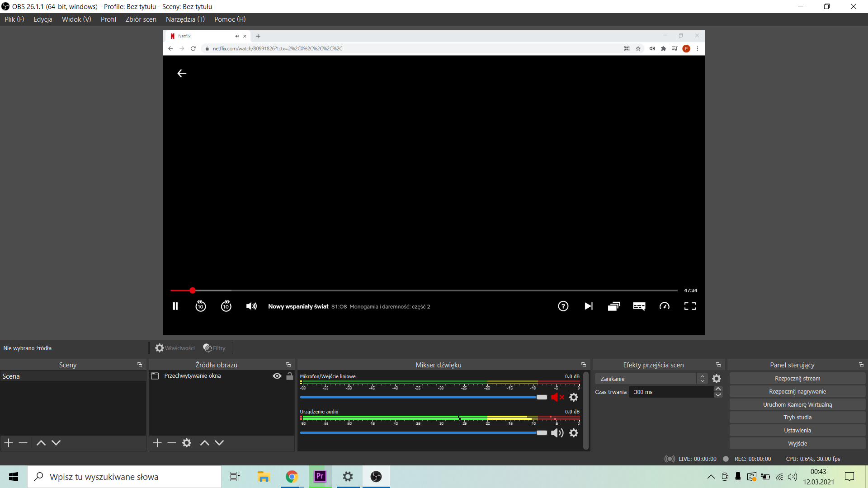Viewport: 868px width, 488px height.
Task: Click Netflix red progress bar scrubber
Action: click(193, 291)
